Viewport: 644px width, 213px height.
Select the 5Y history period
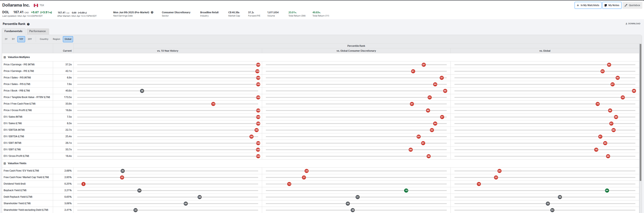pyautogui.click(x=13, y=39)
